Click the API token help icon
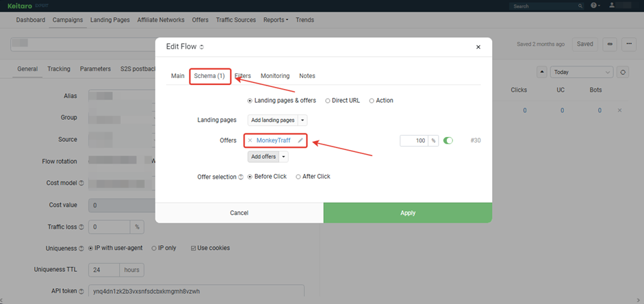The image size is (644, 304). point(81,291)
